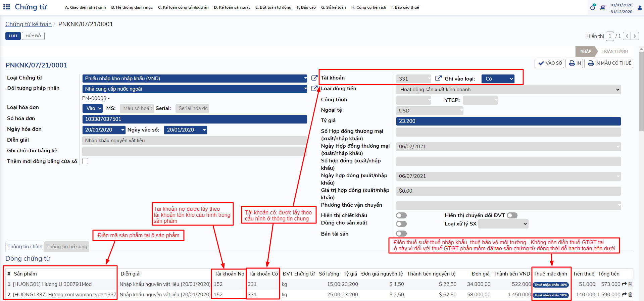This screenshot has height=301, width=644.
Task: Open F. Báo cáo menu
Action: coord(306,7)
